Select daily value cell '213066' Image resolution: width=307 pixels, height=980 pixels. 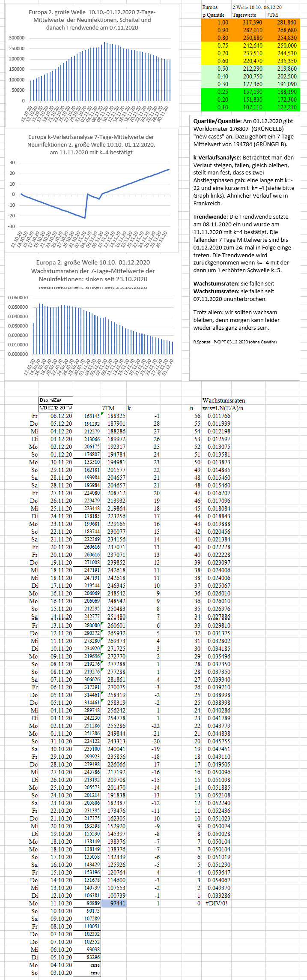point(87,439)
